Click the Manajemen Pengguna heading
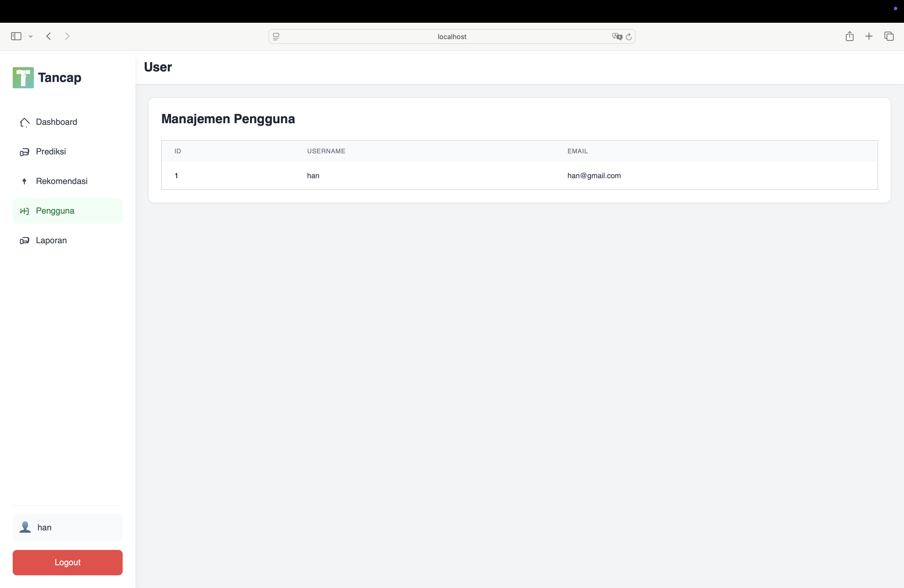 [228, 119]
